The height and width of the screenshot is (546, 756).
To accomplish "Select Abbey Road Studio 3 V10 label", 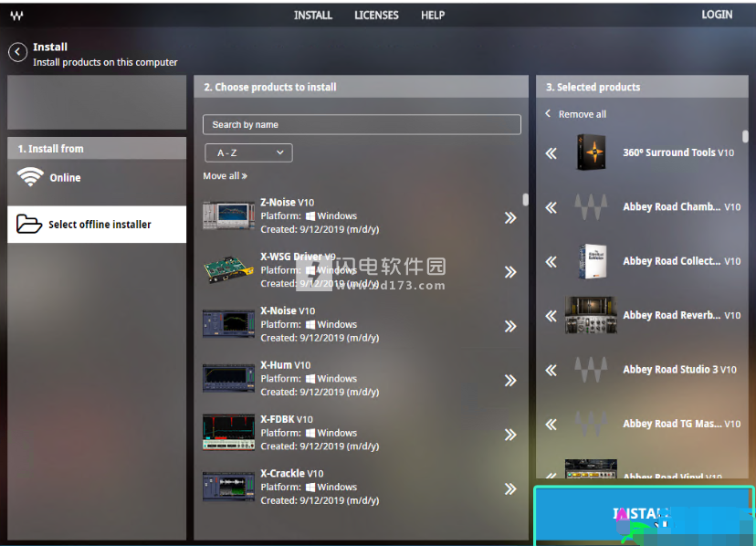I will [x=680, y=370].
